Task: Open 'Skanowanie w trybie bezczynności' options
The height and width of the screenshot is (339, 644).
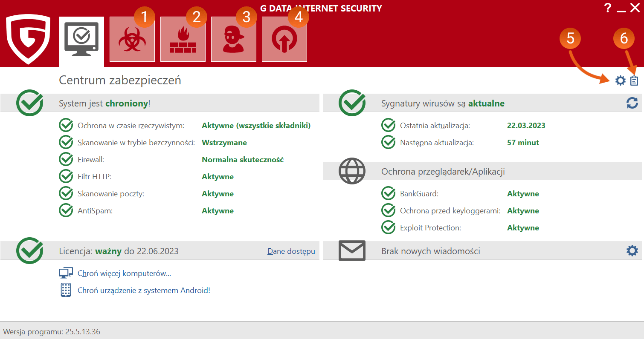Action: tap(136, 143)
